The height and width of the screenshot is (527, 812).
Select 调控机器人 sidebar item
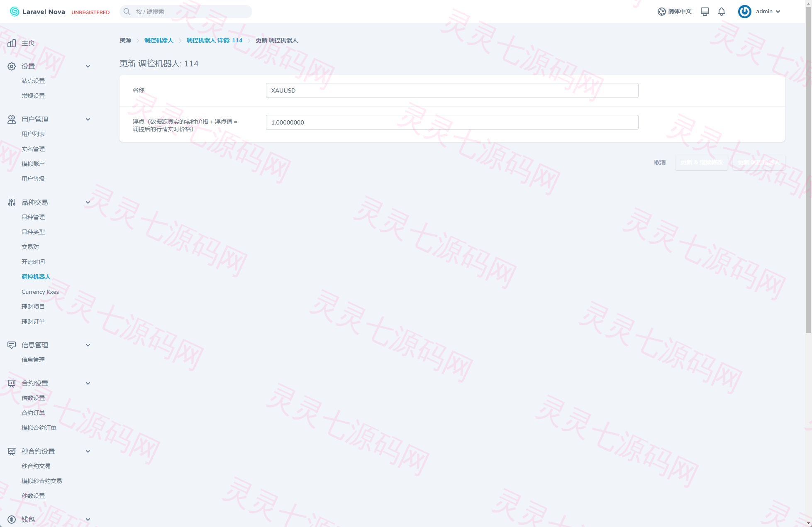click(36, 277)
